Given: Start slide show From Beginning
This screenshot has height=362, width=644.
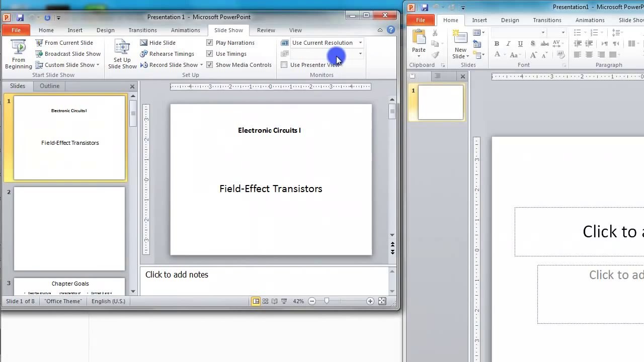Looking at the screenshot, I should [x=18, y=54].
